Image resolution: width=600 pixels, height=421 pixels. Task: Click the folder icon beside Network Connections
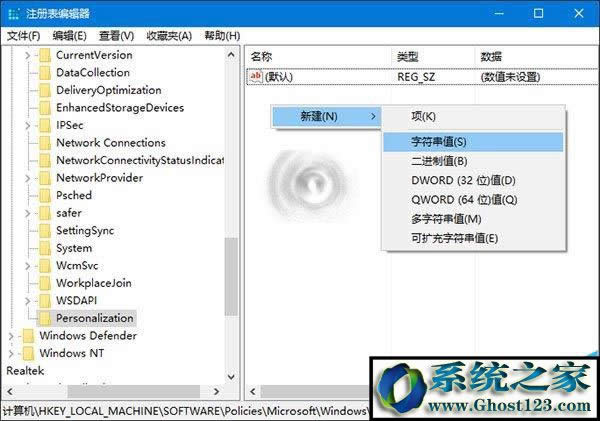[44, 143]
